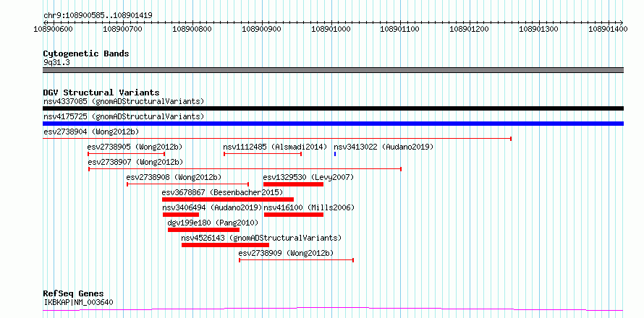Click the 108901100 ruler position label

click(400, 29)
